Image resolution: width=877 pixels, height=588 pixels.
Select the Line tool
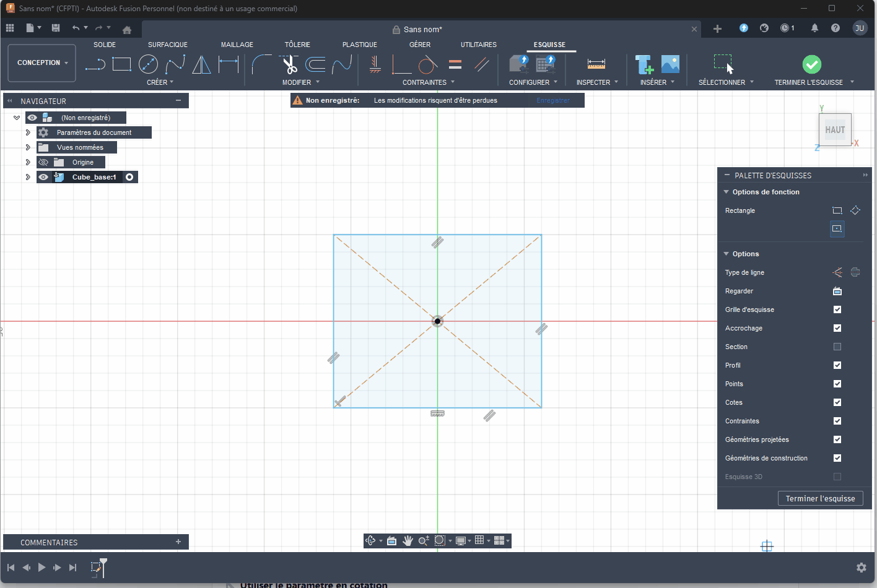tap(95, 64)
